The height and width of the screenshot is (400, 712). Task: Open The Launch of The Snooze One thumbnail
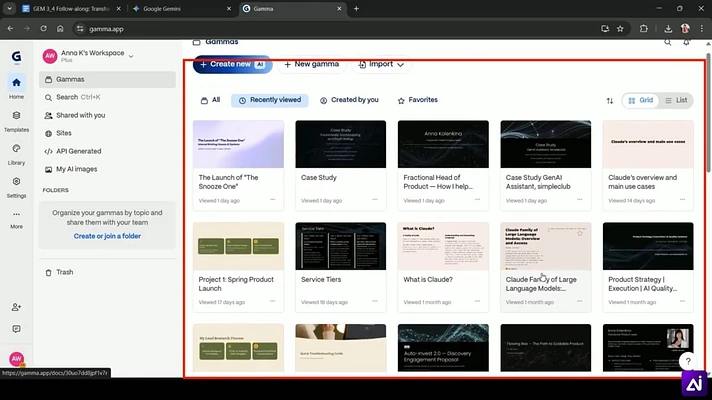tap(238, 144)
